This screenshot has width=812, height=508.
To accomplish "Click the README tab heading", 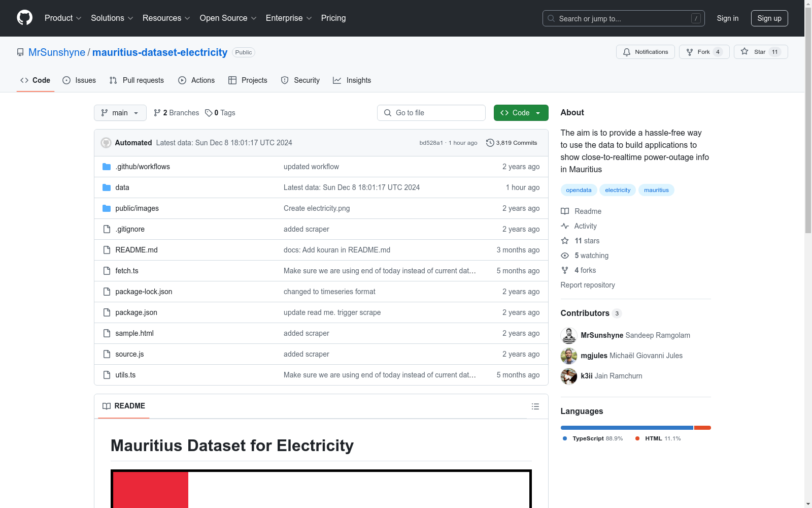I will pos(124,406).
